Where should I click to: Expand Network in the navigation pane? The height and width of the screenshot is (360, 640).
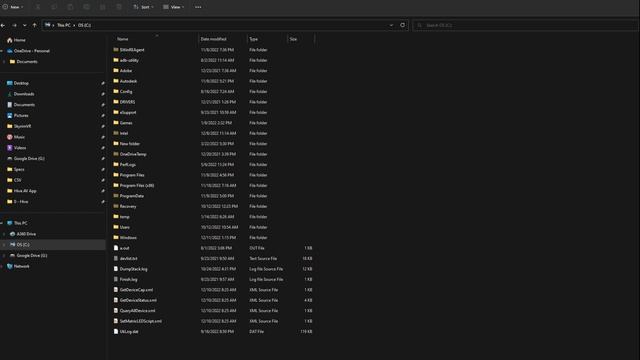click(2, 266)
